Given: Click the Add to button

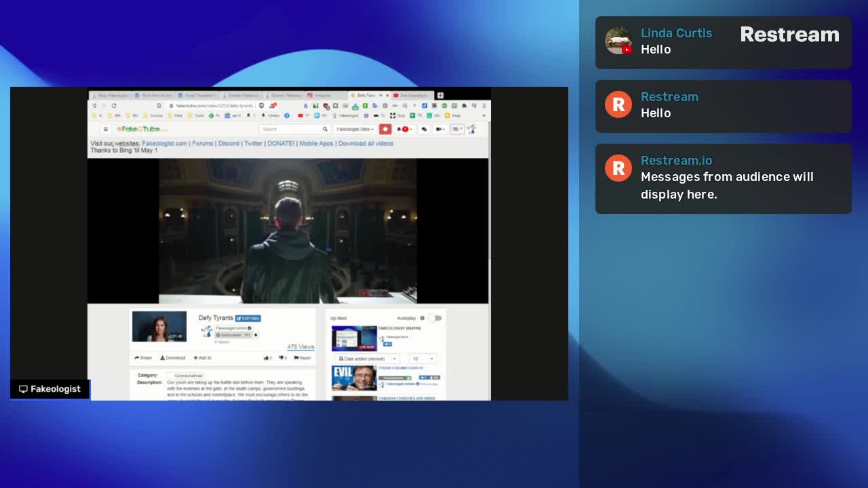Looking at the screenshot, I should click(x=203, y=358).
